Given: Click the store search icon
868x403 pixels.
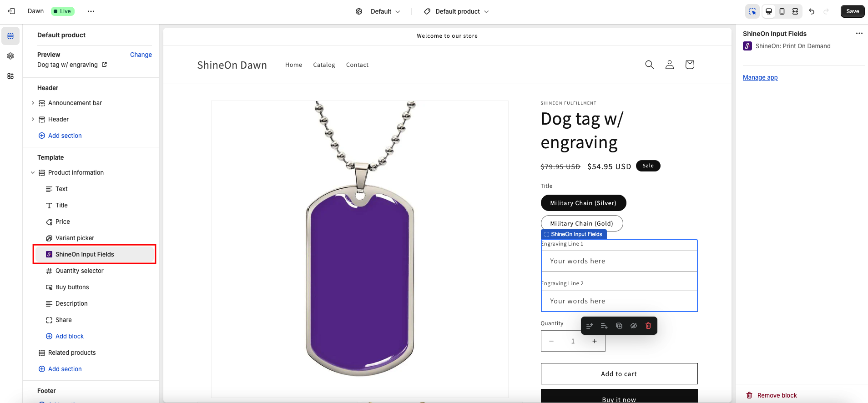Looking at the screenshot, I should point(650,65).
